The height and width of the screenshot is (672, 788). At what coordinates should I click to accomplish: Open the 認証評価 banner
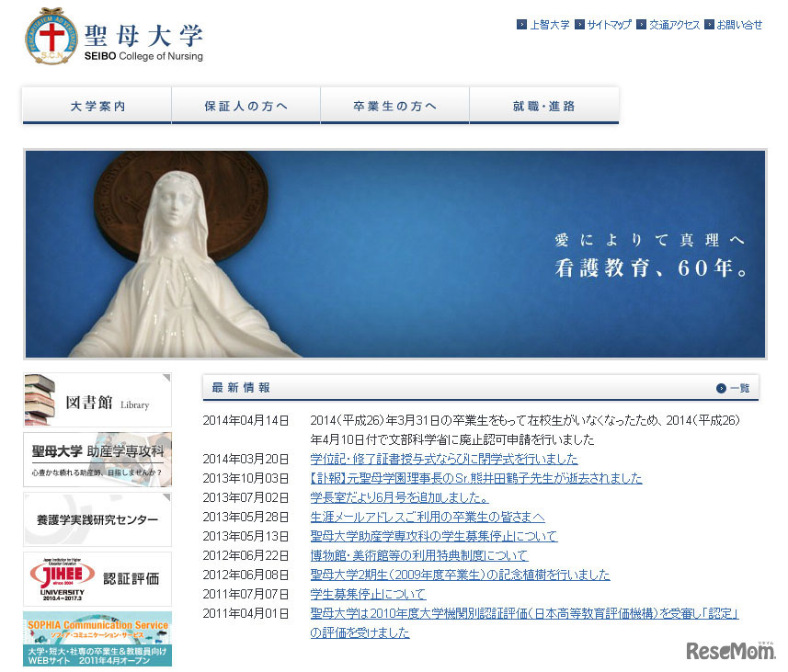coord(97,579)
